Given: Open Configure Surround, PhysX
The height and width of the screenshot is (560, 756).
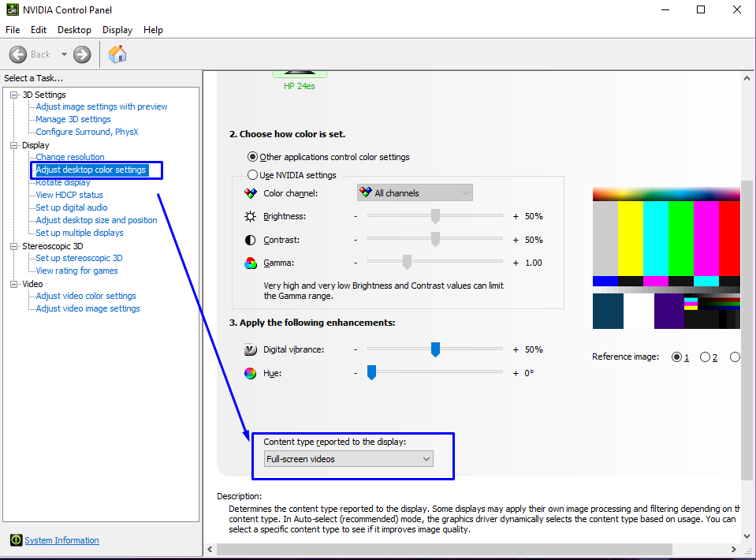Looking at the screenshot, I should 88,132.
